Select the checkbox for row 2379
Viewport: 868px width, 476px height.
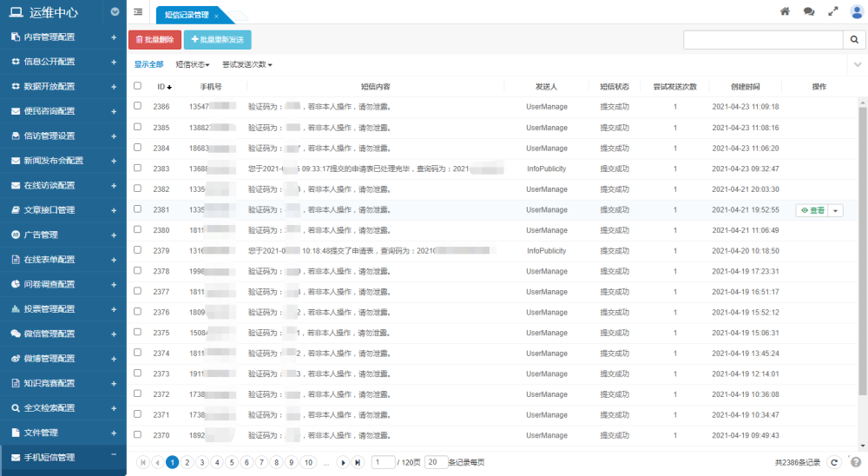pos(137,250)
